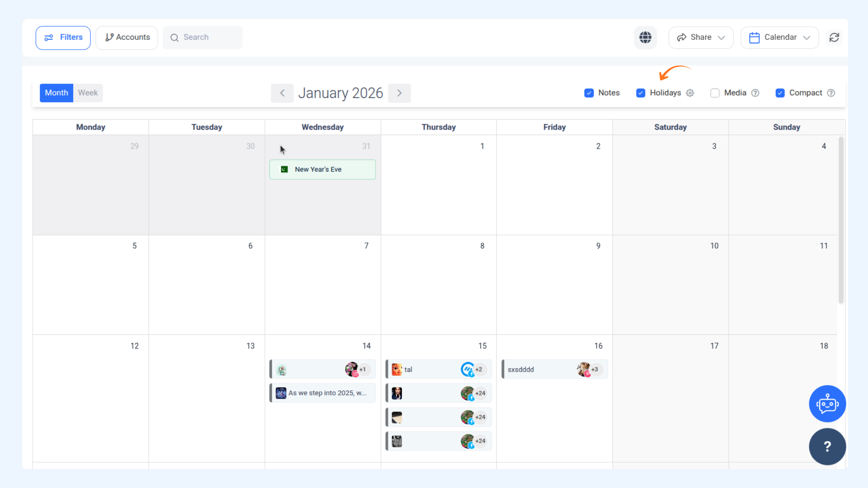Click Media help question icon

755,93
